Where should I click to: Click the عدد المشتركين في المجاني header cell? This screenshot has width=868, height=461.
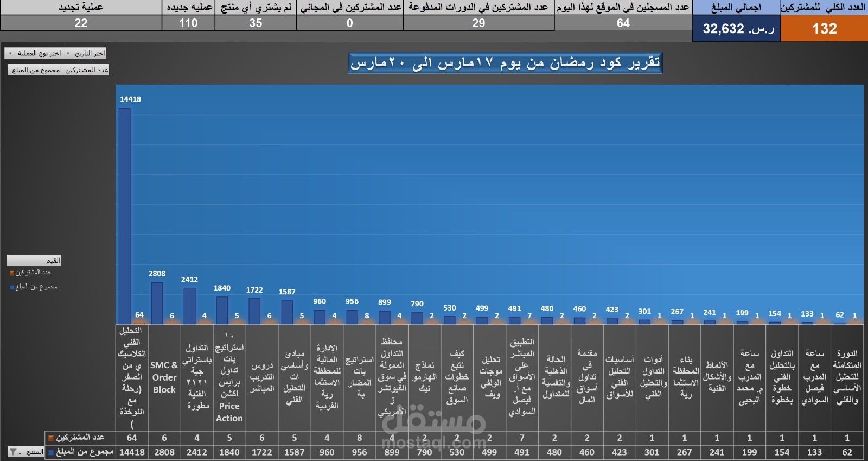(350, 7)
